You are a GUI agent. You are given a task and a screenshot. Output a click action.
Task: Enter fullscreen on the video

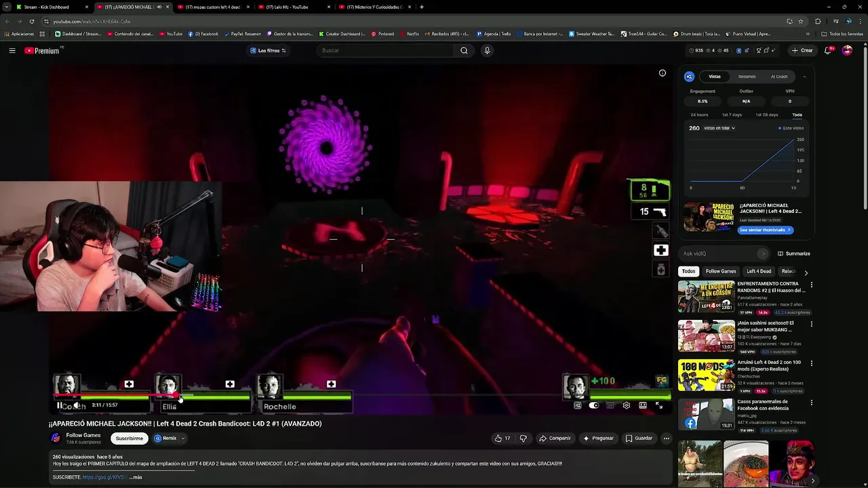(x=659, y=405)
